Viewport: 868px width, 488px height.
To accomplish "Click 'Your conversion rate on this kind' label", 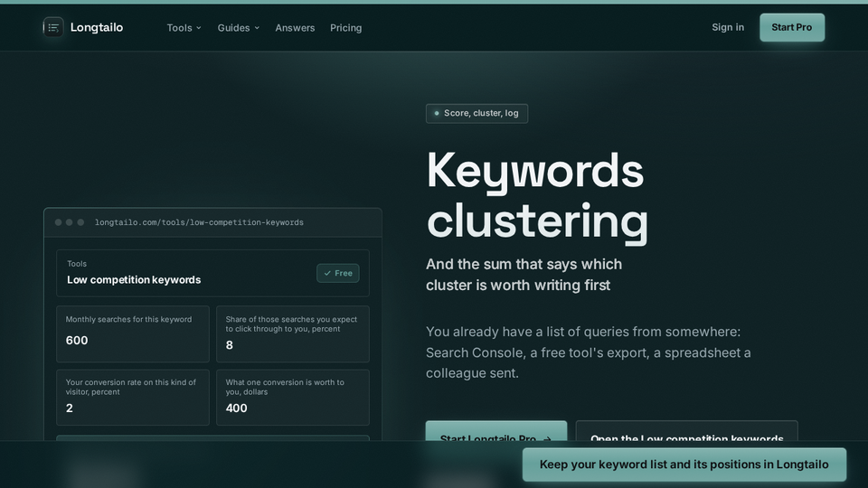I will tap(130, 387).
